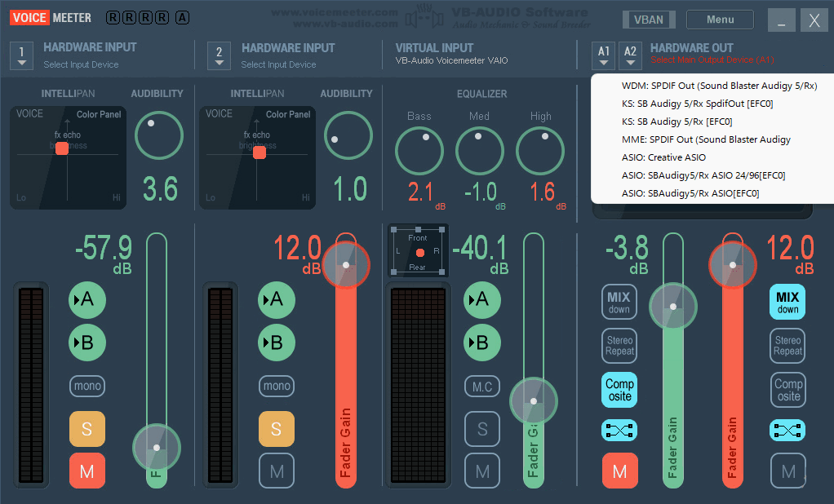Open Hardware Input 1 device selector
The image size is (834, 504).
tap(22, 55)
